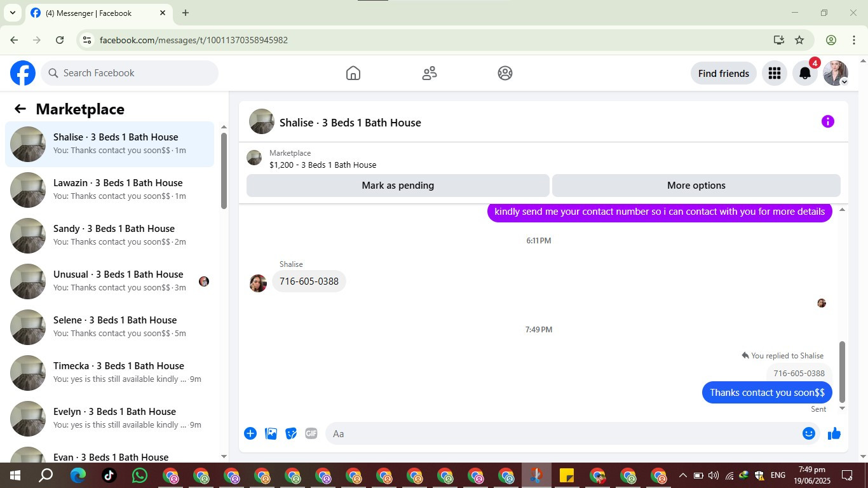Open a new browser tab
The image size is (868, 488).
coord(186,13)
